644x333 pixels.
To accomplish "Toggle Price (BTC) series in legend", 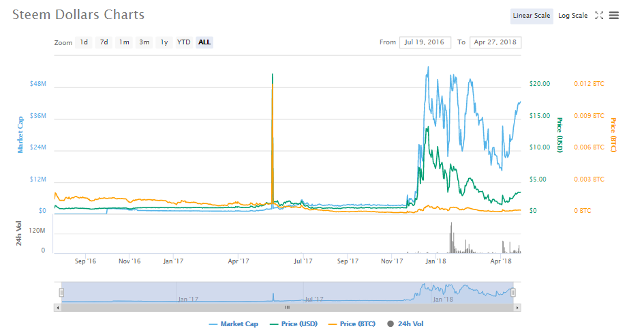I will [x=352, y=324].
